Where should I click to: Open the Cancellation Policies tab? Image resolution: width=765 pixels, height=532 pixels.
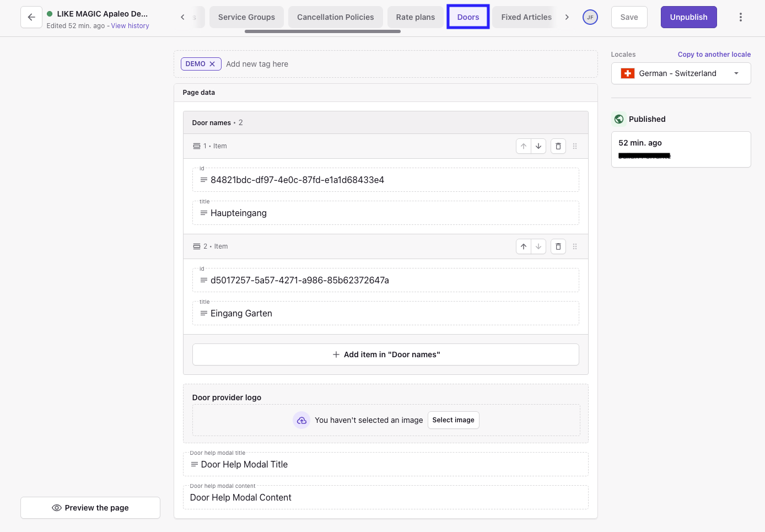tap(335, 17)
